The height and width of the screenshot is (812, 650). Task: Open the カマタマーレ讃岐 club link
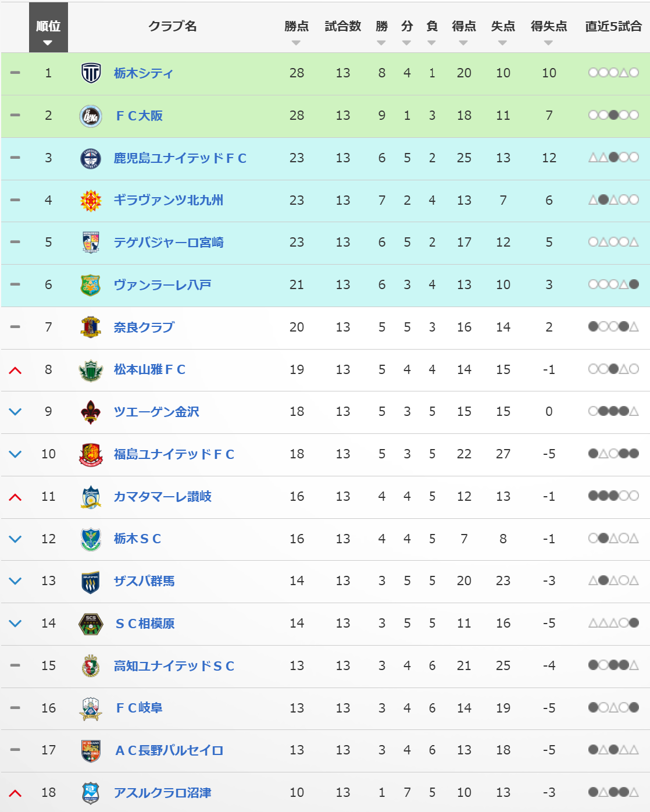pyautogui.click(x=162, y=497)
